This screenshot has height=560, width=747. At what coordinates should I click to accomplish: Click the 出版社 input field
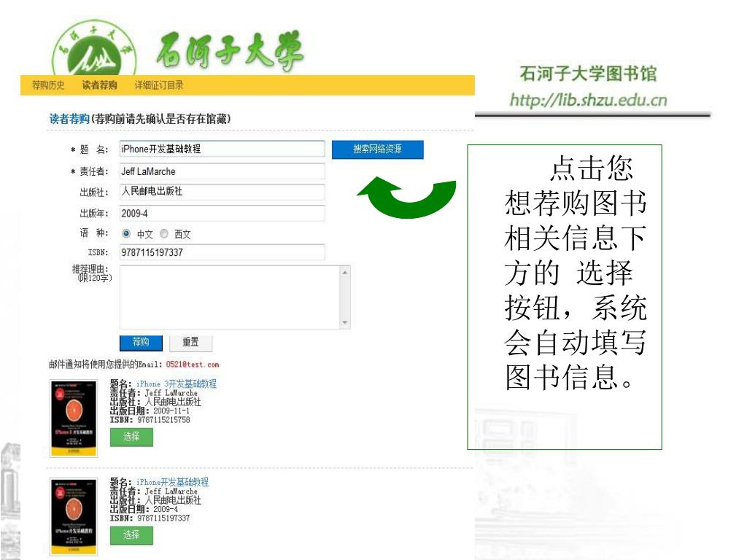[x=222, y=192]
